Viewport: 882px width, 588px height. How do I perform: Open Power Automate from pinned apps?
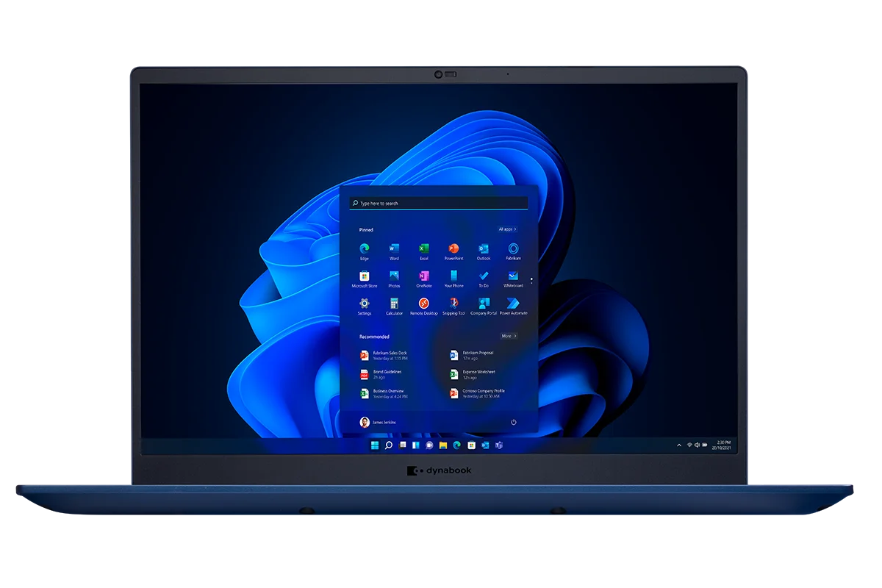click(513, 304)
